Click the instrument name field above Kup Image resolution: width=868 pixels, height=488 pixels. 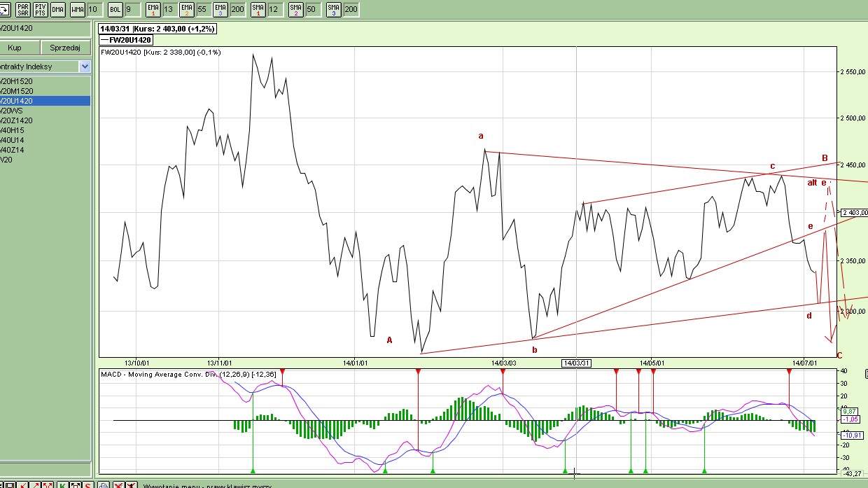click(45, 29)
